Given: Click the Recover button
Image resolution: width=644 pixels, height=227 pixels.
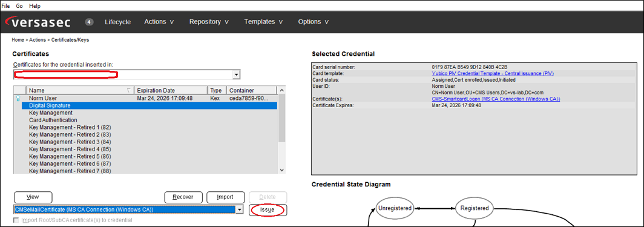Looking at the screenshot, I should pyautogui.click(x=183, y=197).
